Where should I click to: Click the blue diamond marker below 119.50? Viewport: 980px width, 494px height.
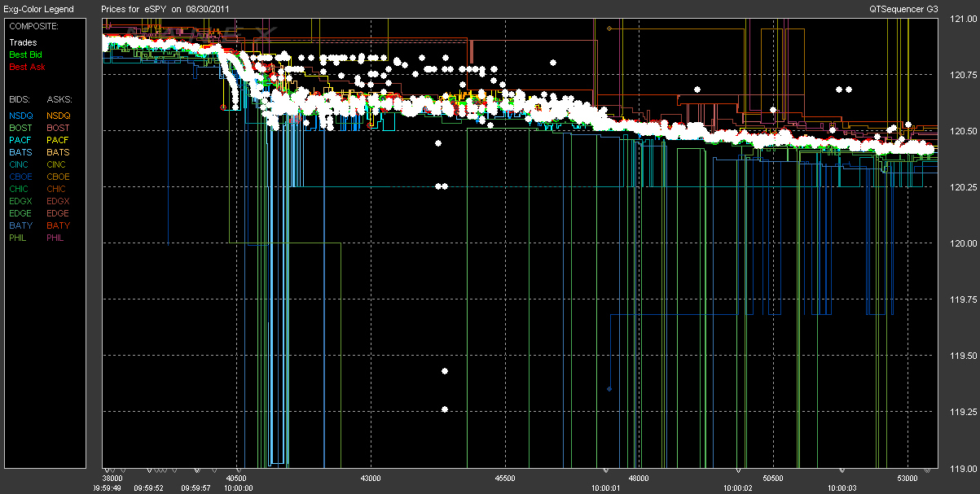tap(609, 389)
